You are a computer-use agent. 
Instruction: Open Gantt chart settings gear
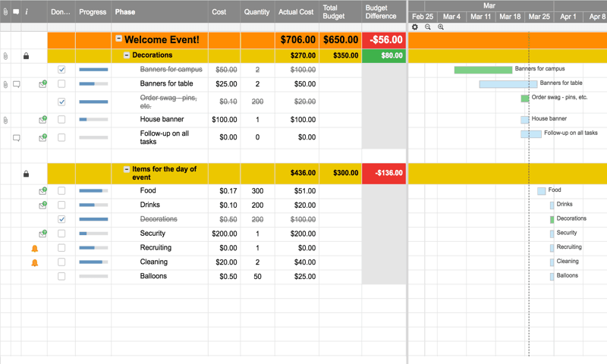(415, 27)
